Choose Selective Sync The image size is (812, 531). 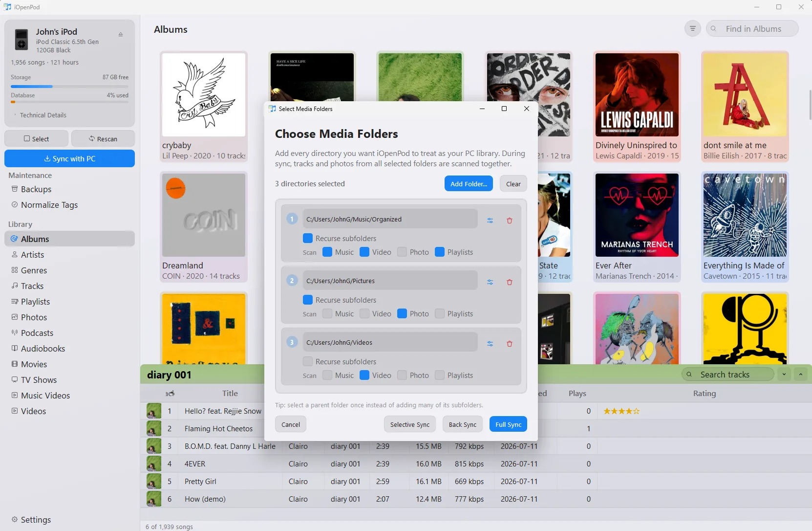pos(410,424)
